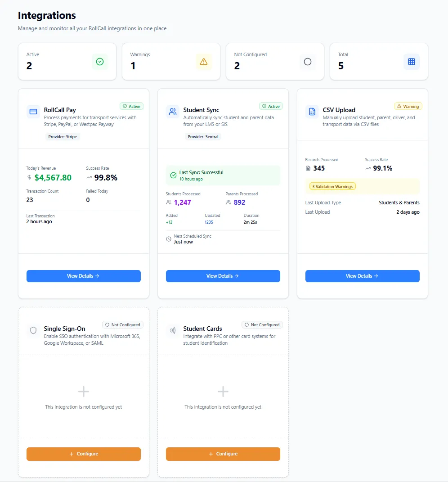
Task: Click the Warning badge on CSV Upload
Action: (x=408, y=106)
